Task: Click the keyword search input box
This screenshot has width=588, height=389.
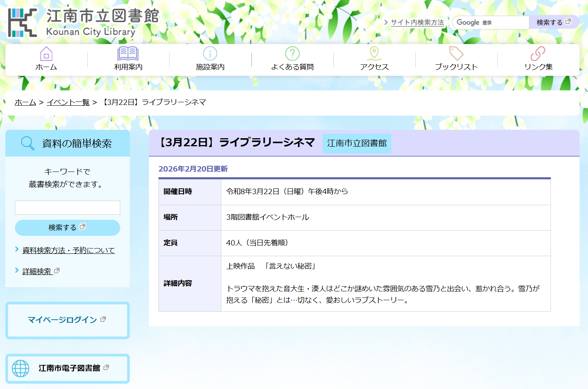Action: tap(67, 208)
